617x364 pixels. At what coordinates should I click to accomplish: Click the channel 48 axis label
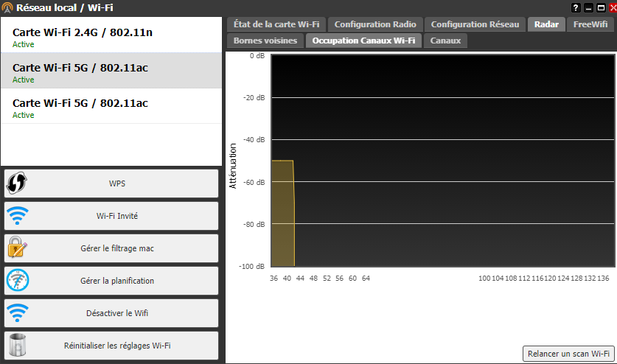(x=313, y=279)
